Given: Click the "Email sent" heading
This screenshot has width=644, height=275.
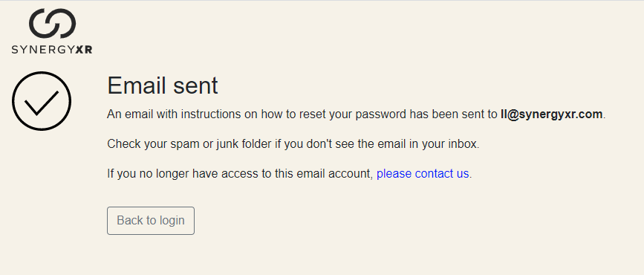Looking at the screenshot, I should (163, 86).
